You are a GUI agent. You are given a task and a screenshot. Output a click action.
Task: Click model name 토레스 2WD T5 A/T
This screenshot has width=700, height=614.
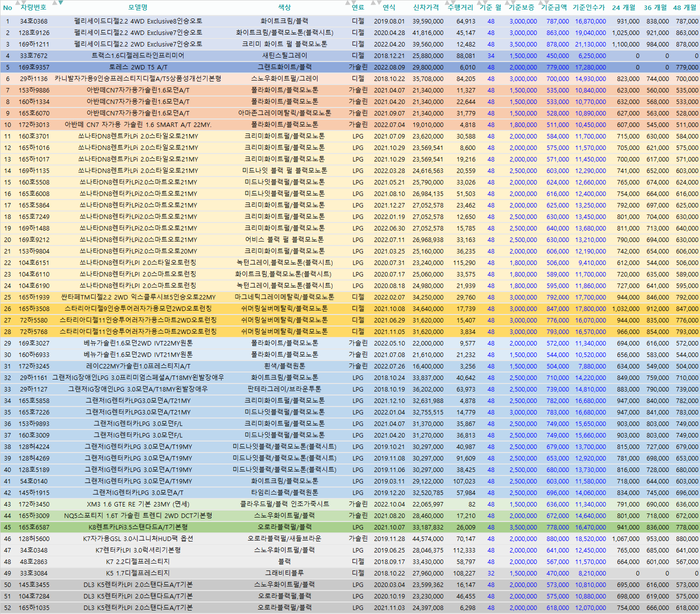[x=138, y=67]
